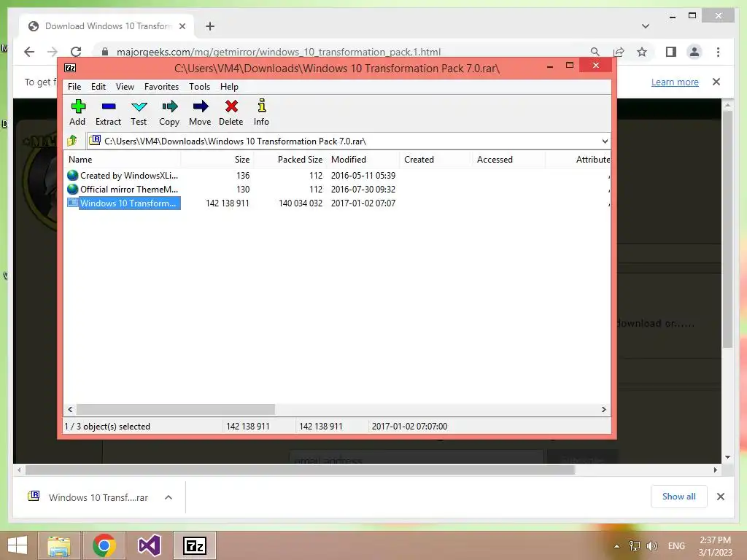Open Chrome side panel icon

pyautogui.click(x=671, y=52)
